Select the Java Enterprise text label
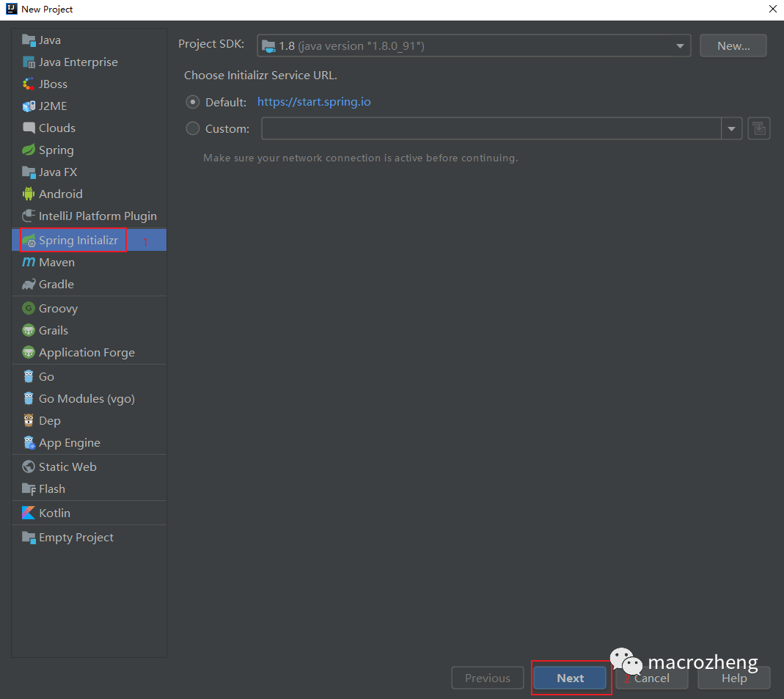Viewport: 784px width, 699px height. (x=78, y=62)
